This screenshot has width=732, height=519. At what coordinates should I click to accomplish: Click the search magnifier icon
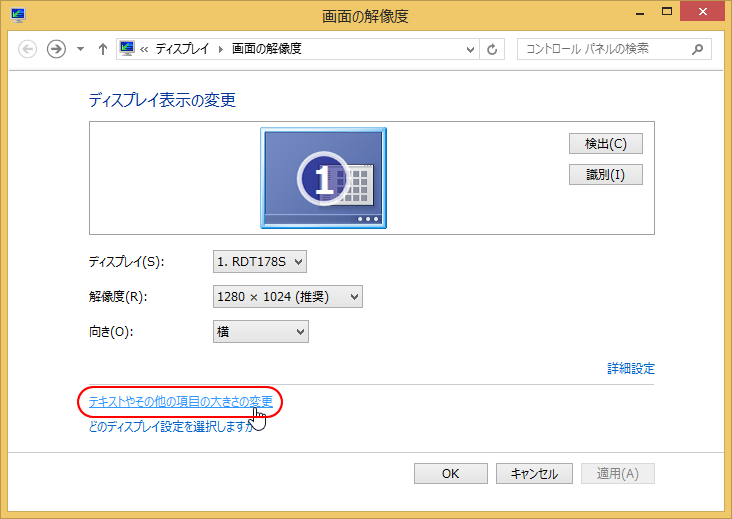tap(697, 49)
